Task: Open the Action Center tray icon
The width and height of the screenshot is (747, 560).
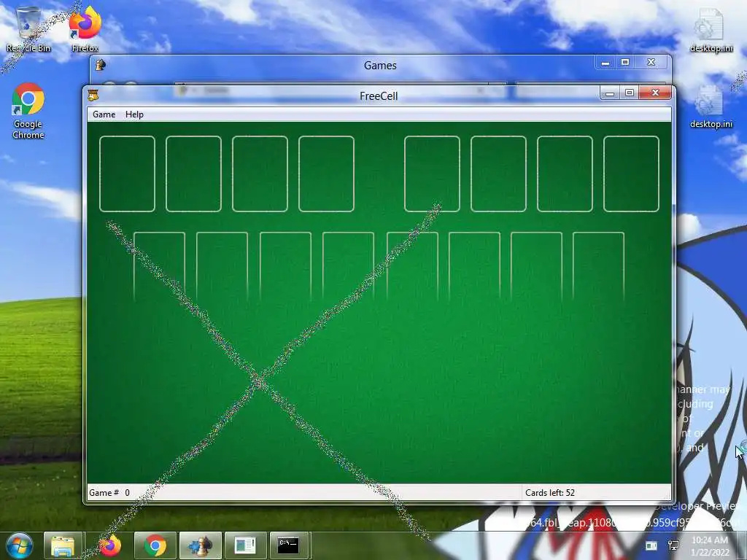Action: click(651, 545)
